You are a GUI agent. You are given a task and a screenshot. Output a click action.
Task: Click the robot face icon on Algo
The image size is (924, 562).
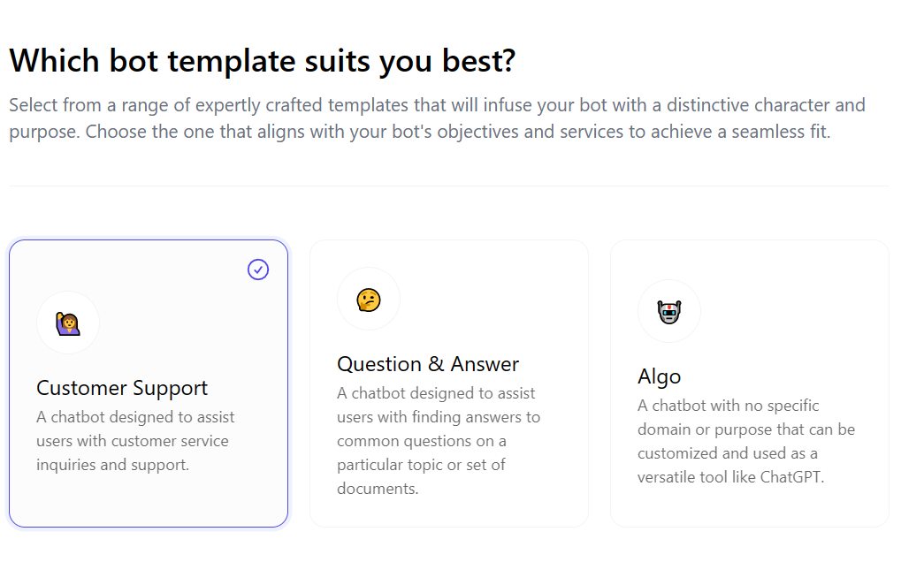click(x=669, y=311)
